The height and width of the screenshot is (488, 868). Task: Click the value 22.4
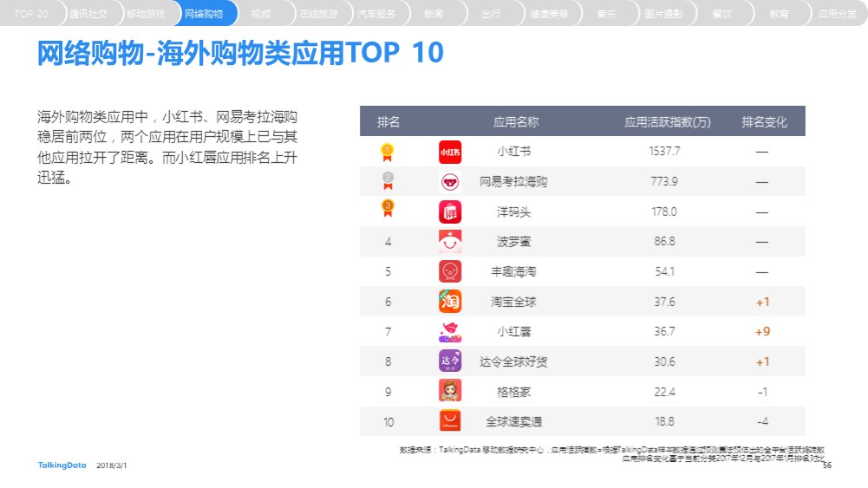click(x=664, y=392)
